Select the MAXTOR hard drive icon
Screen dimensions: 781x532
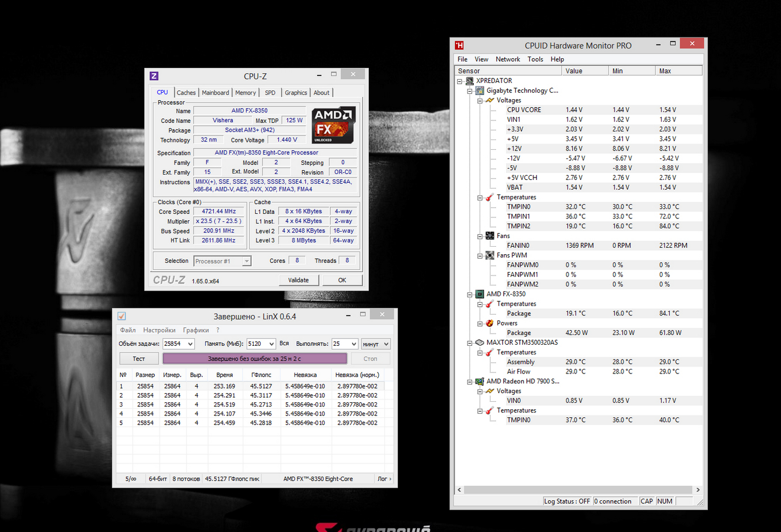click(480, 342)
